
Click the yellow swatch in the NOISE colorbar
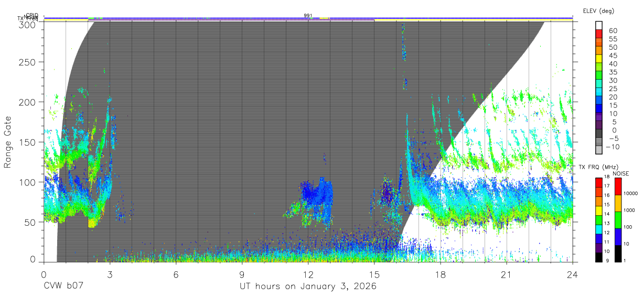[x=618, y=203]
